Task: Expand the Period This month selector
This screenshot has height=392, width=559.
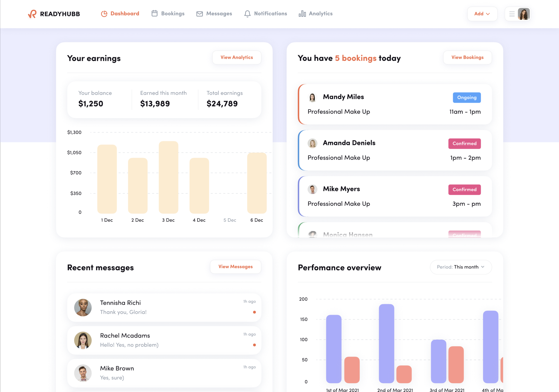Action: (x=461, y=267)
